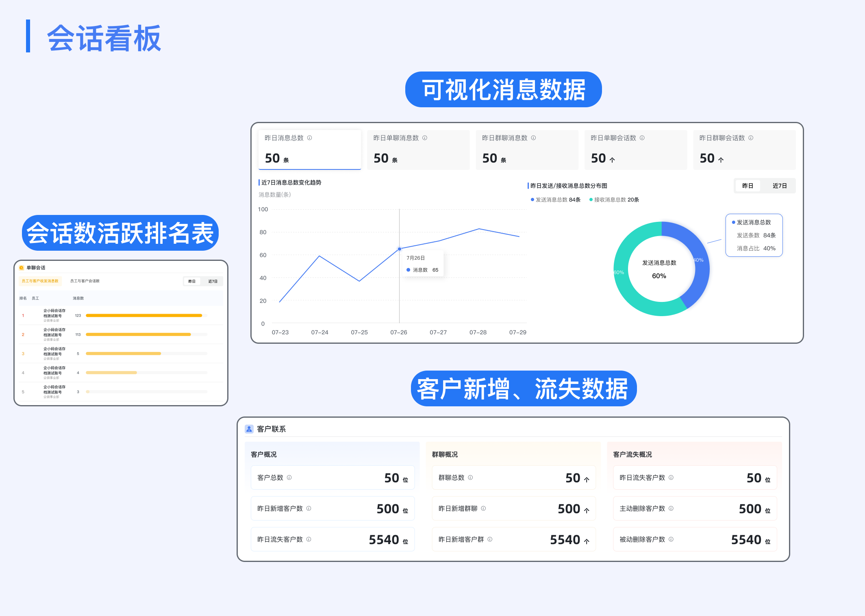Click info icon beside 昨日群聊会话数
The height and width of the screenshot is (616, 865).
750,138
